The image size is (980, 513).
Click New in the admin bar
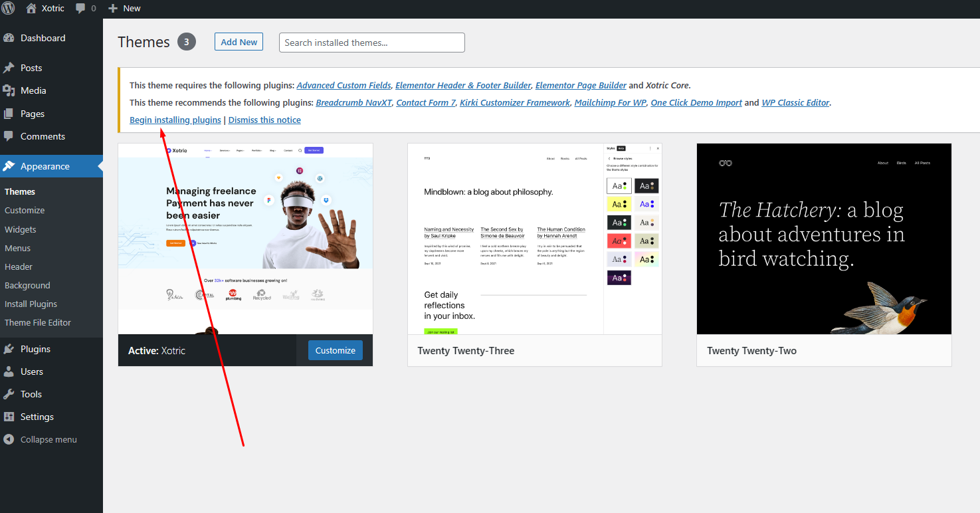pyautogui.click(x=132, y=9)
